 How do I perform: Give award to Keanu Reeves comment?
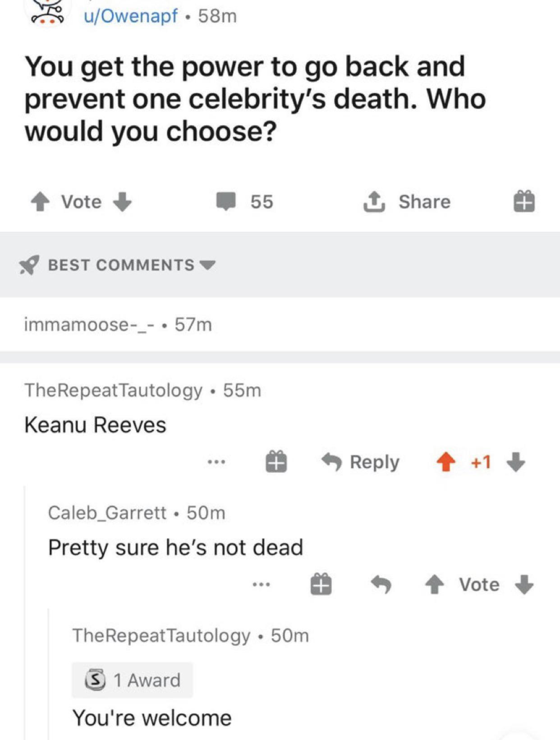click(x=276, y=462)
